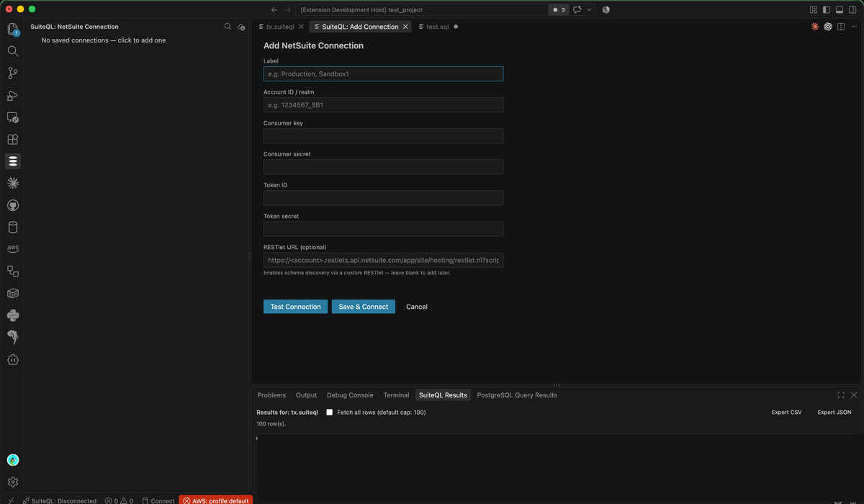Enable Fetch all rows checkbox
This screenshot has height=504, width=864.
point(330,413)
